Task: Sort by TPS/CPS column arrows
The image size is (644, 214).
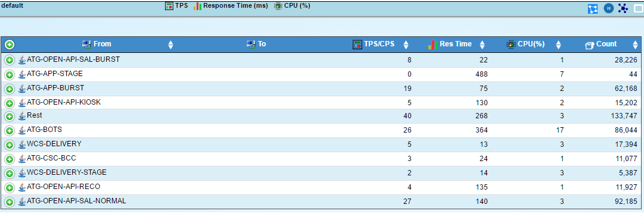Action: (x=406, y=45)
